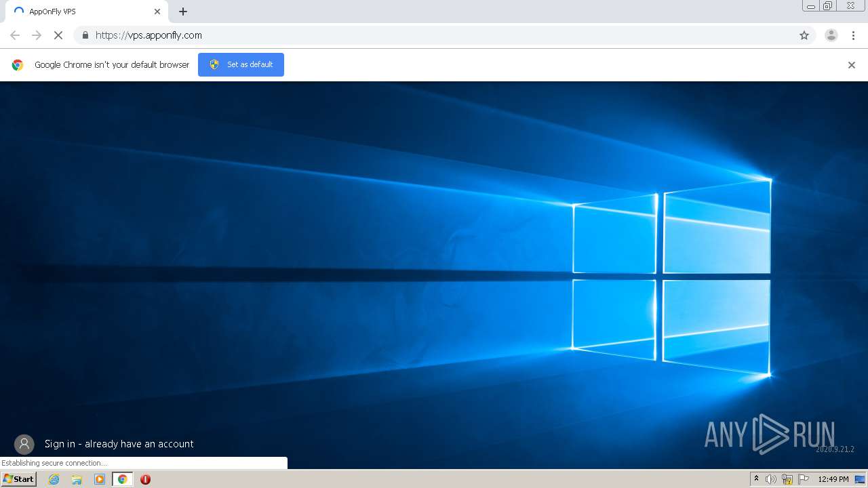Open network status tray icon
Screen dimensions: 868x488
787,479
